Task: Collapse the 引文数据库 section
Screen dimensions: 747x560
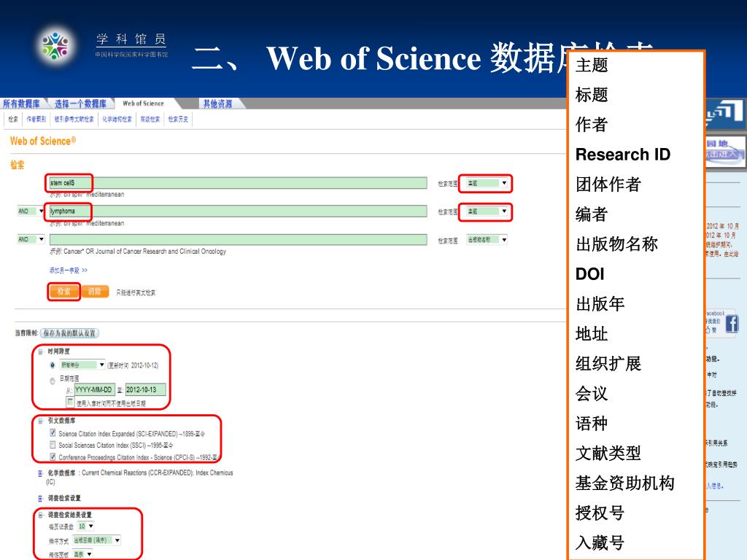Action: (41, 421)
